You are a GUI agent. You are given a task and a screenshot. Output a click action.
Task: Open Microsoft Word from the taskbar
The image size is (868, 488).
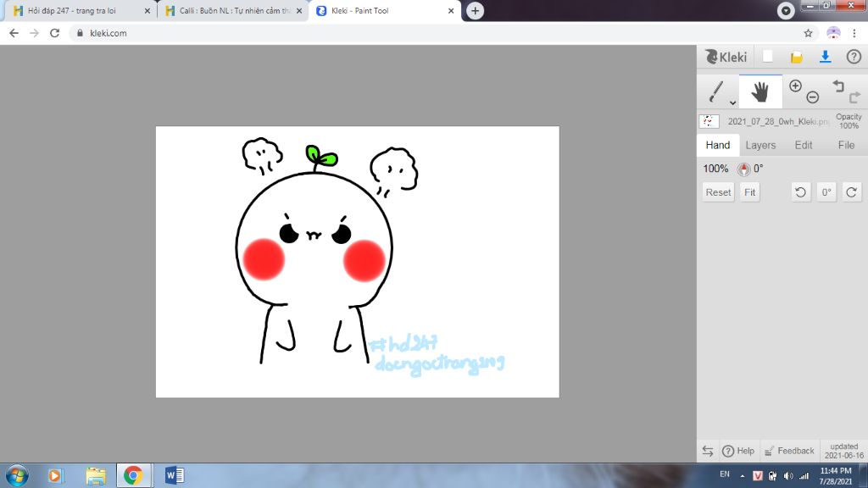(x=175, y=475)
